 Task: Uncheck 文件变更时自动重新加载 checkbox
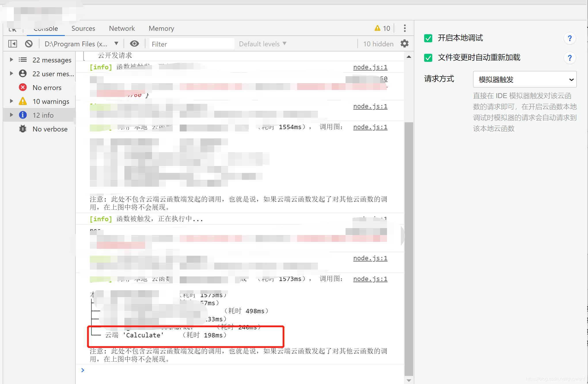click(428, 58)
